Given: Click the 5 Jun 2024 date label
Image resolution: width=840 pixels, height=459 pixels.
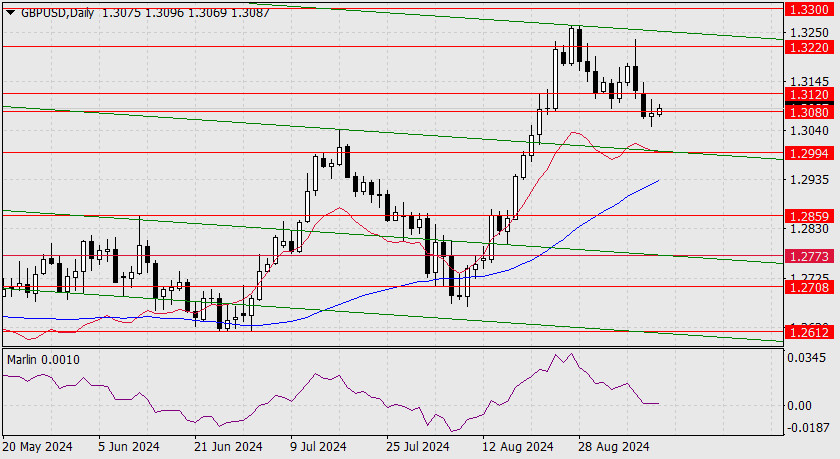Looking at the screenshot, I should pyautogui.click(x=129, y=447).
